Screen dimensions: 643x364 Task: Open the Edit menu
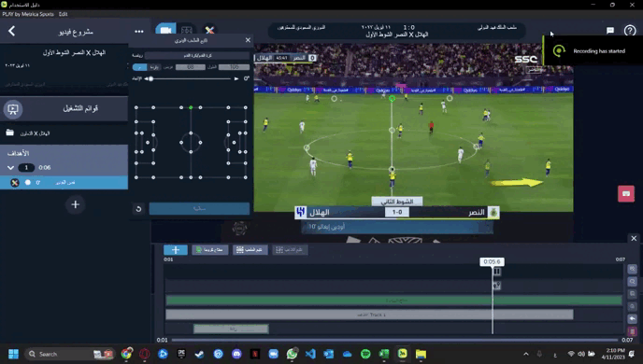pyautogui.click(x=63, y=14)
